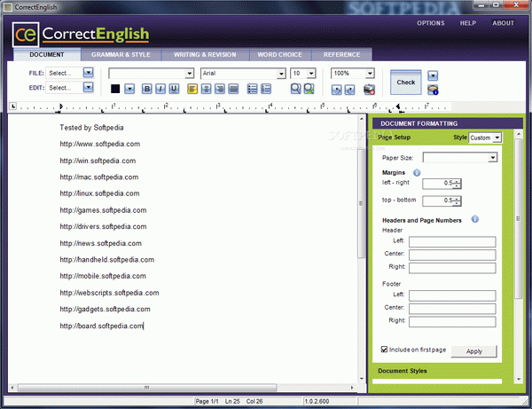Click the document horizontal scrollbar thumb
The width and height of the screenshot is (532, 409).
coord(147,388)
